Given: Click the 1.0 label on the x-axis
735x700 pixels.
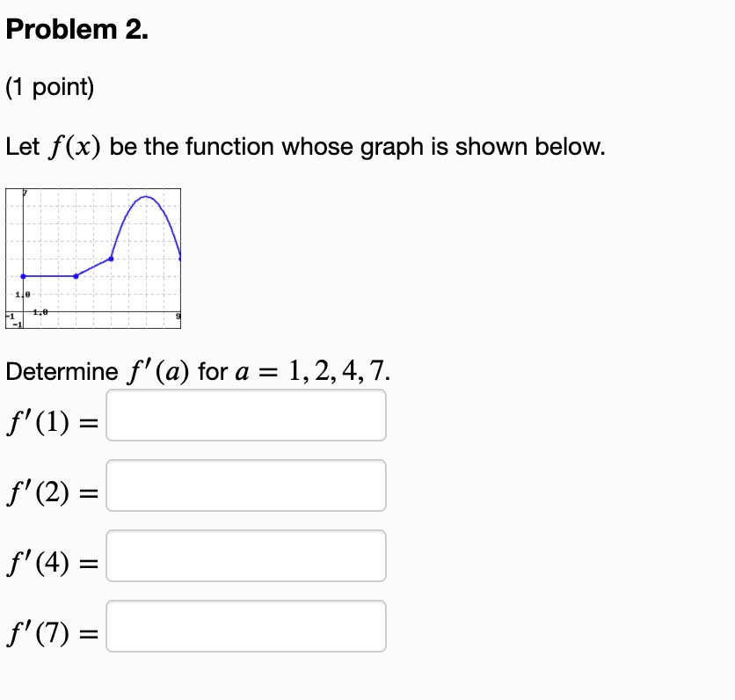Looking at the screenshot, I should (40, 312).
